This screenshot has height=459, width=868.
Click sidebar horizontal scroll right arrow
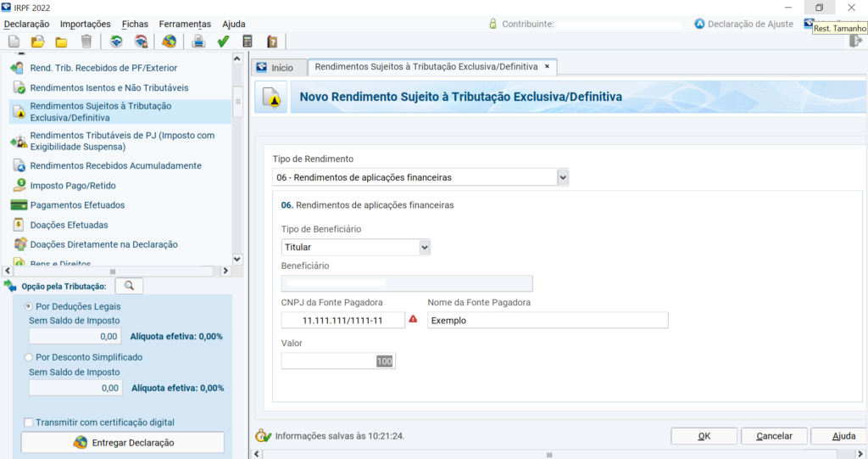(x=225, y=271)
